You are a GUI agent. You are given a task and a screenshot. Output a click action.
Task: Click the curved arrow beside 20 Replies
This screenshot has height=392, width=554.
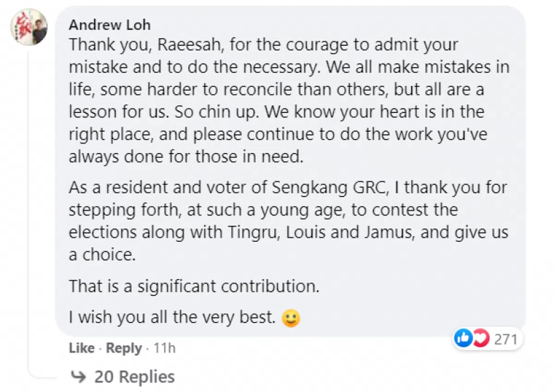(x=79, y=377)
